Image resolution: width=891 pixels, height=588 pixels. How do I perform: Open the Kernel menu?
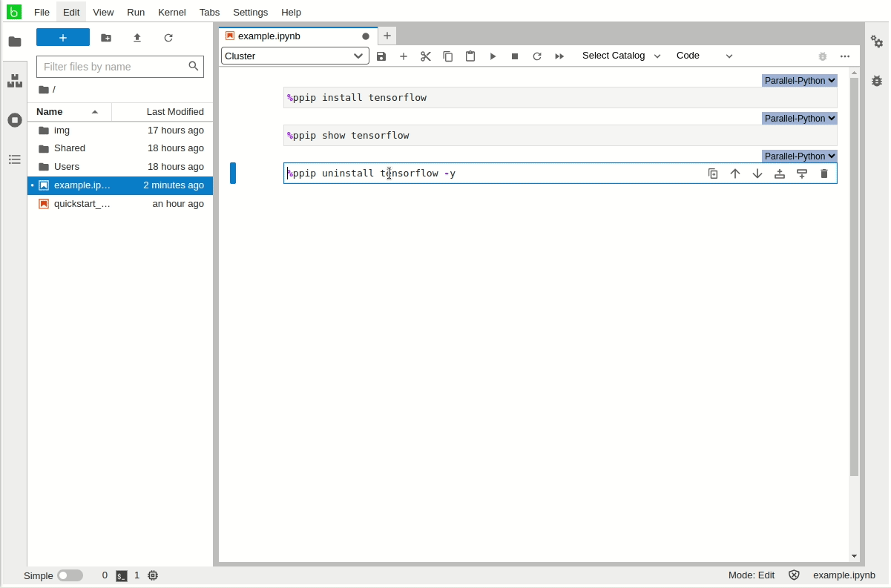pos(171,12)
